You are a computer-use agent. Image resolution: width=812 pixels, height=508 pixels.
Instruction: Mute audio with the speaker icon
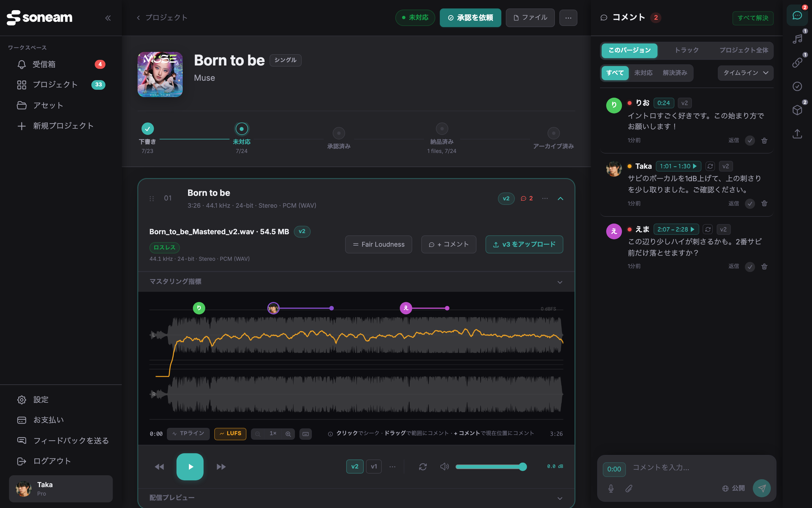tap(444, 467)
